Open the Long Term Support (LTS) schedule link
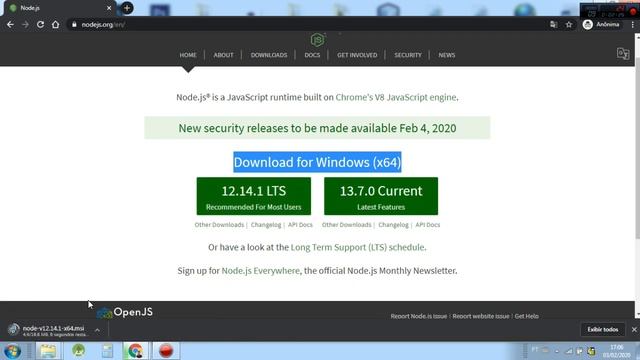 [358, 247]
